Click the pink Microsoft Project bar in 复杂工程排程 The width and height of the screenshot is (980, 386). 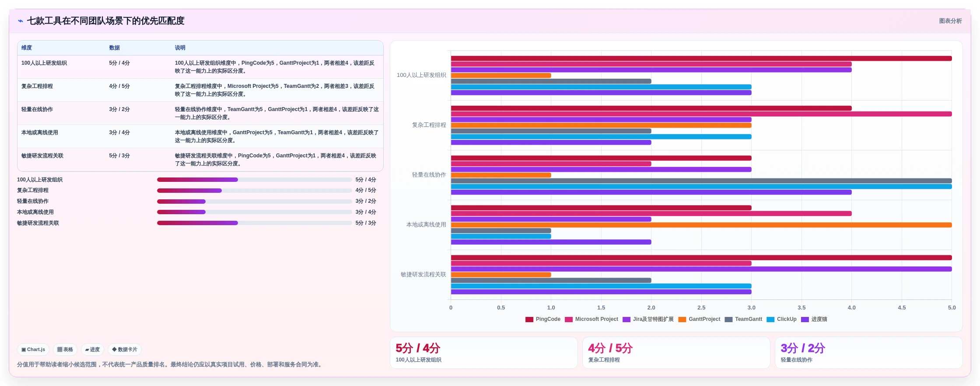tap(701, 114)
